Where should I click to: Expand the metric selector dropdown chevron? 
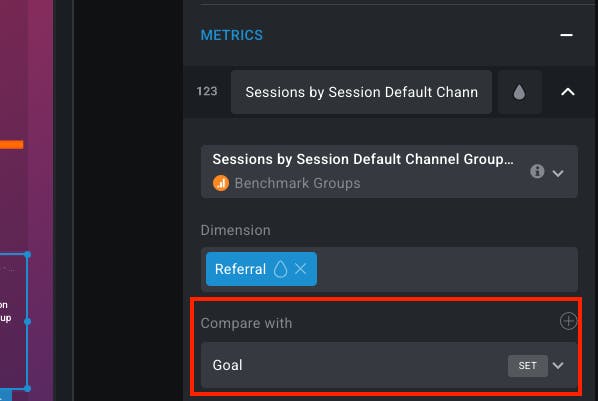[558, 174]
